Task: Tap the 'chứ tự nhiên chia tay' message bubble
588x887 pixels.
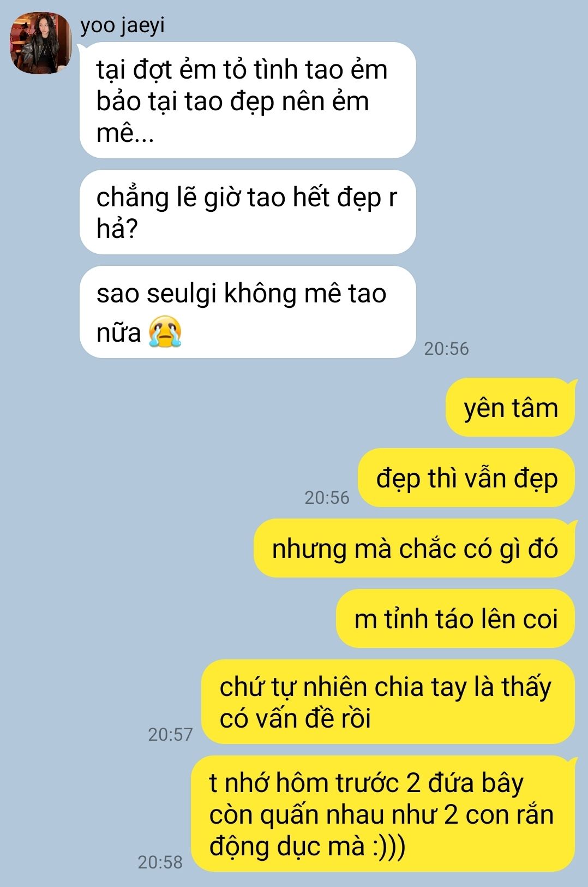Action: tap(388, 702)
